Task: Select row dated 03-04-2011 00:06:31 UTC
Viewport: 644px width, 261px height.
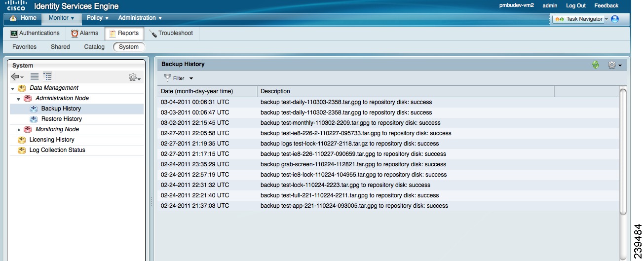Action: (389, 102)
